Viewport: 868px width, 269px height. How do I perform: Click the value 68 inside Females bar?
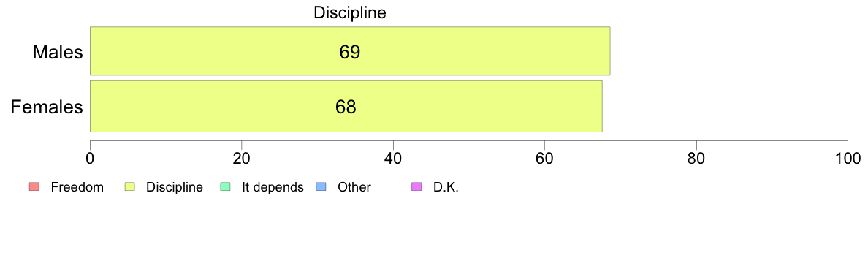tap(346, 107)
